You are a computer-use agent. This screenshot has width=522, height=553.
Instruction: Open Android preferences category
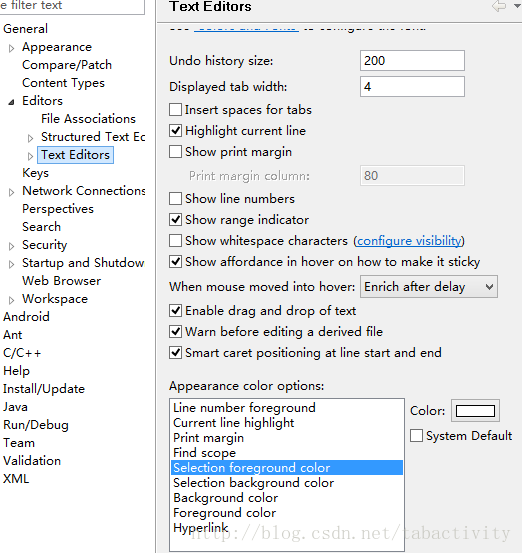(26, 317)
